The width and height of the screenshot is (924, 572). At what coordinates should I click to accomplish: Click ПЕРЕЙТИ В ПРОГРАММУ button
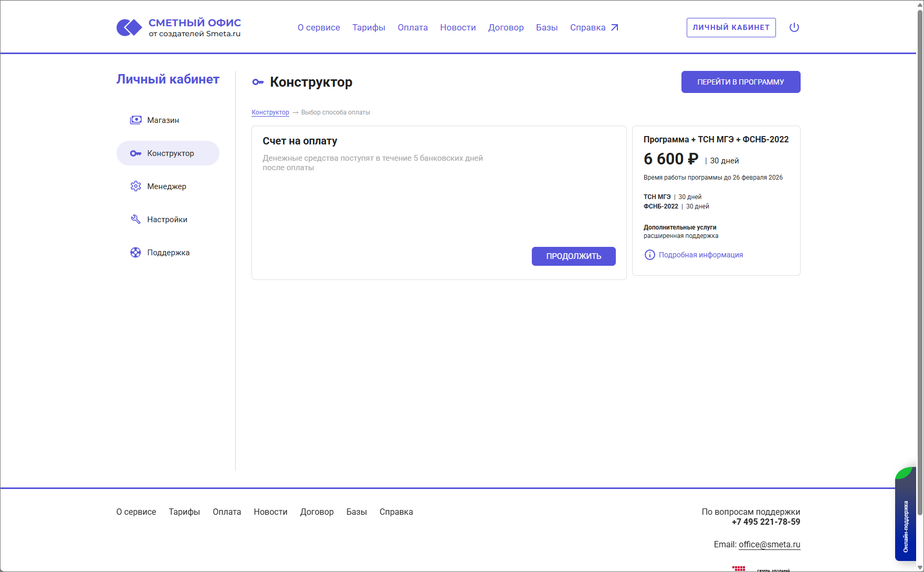[x=740, y=82]
